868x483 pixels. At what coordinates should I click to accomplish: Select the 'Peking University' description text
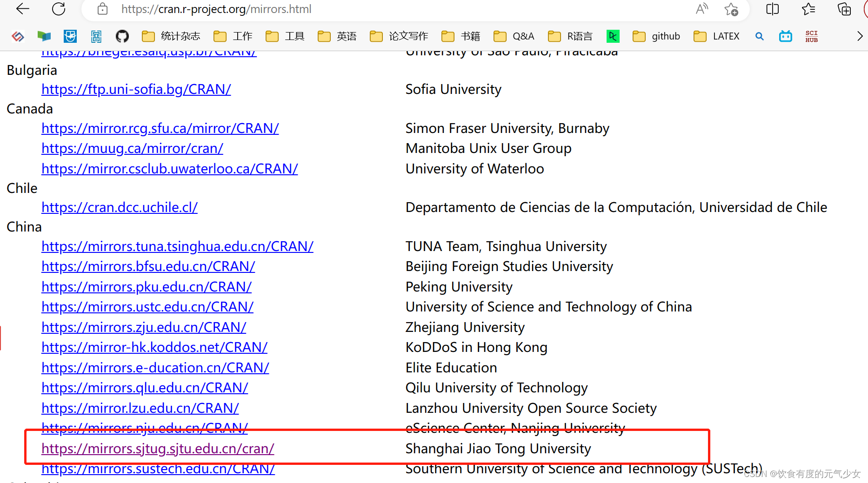459,287
